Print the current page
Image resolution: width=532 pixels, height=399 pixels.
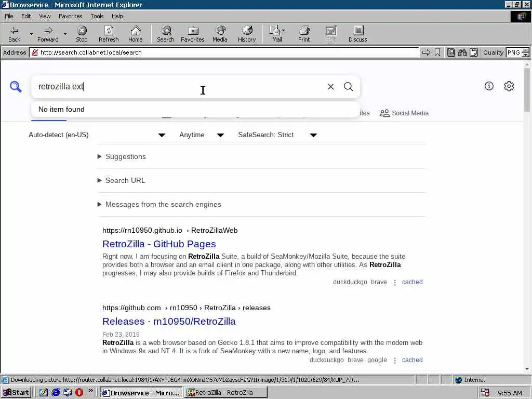[304, 34]
